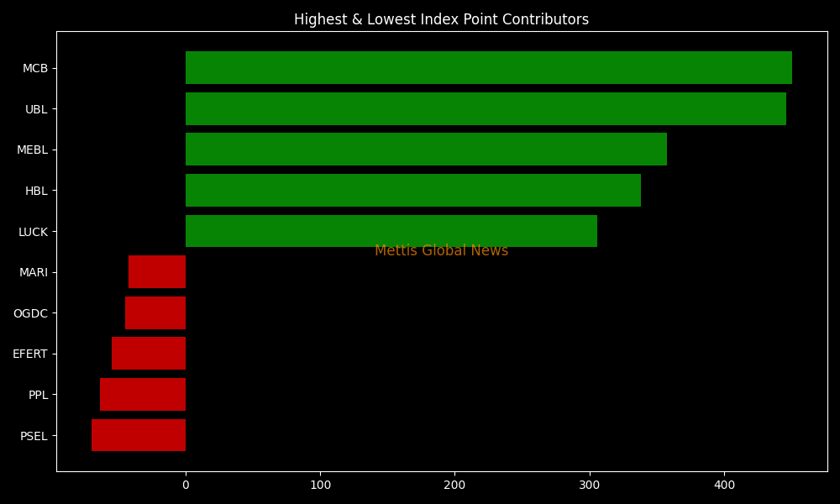Select the red EFERT bar

[149, 354]
